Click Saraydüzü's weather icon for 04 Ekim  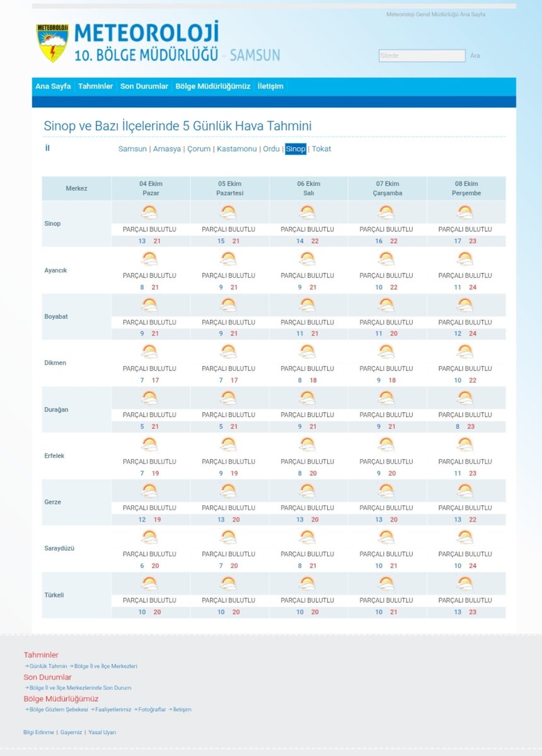point(149,537)
